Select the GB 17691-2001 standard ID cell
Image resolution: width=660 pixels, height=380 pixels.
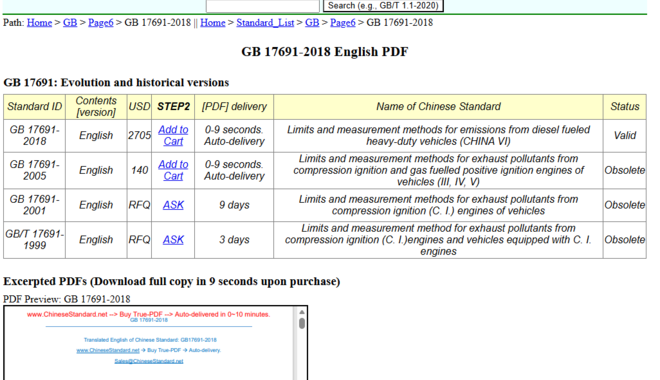point(35,205)
